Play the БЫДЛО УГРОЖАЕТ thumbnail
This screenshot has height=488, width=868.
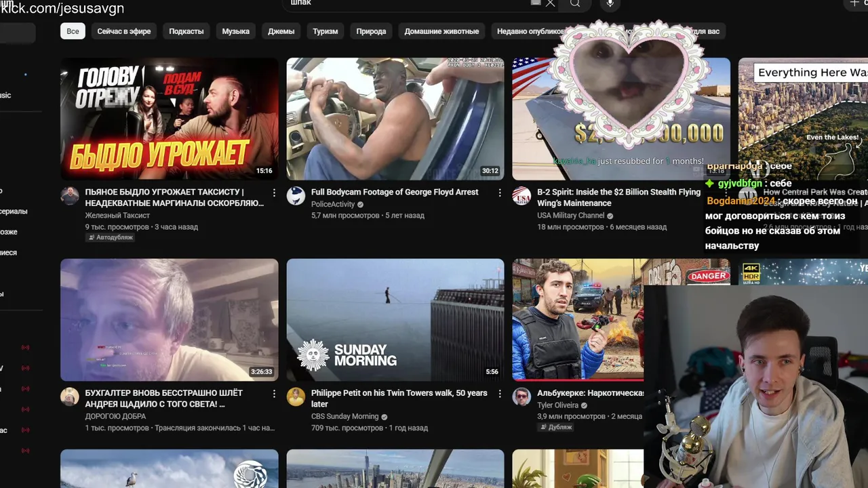[x=170, y=119]
